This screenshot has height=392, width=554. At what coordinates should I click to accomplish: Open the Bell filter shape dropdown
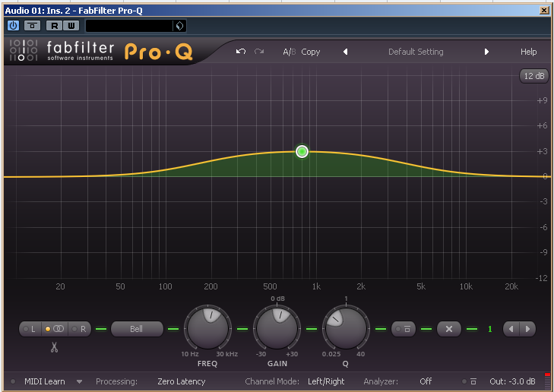pyautogui.click(x=137, y=329)
